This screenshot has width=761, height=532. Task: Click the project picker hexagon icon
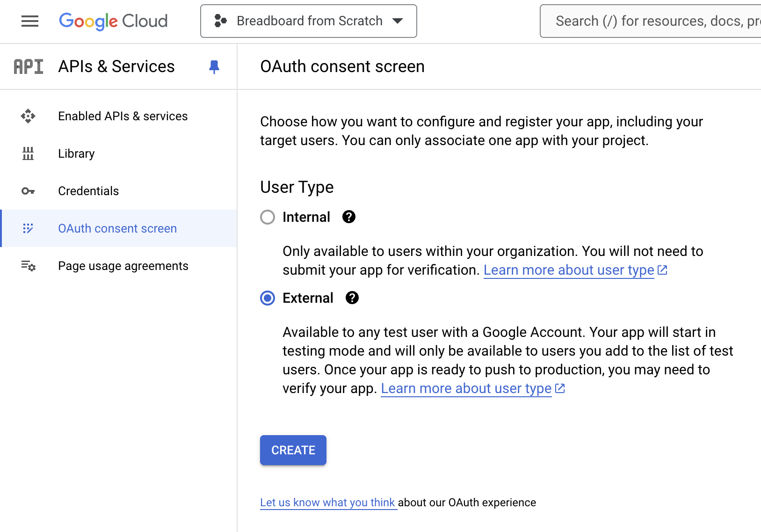[x=220, y=21]
